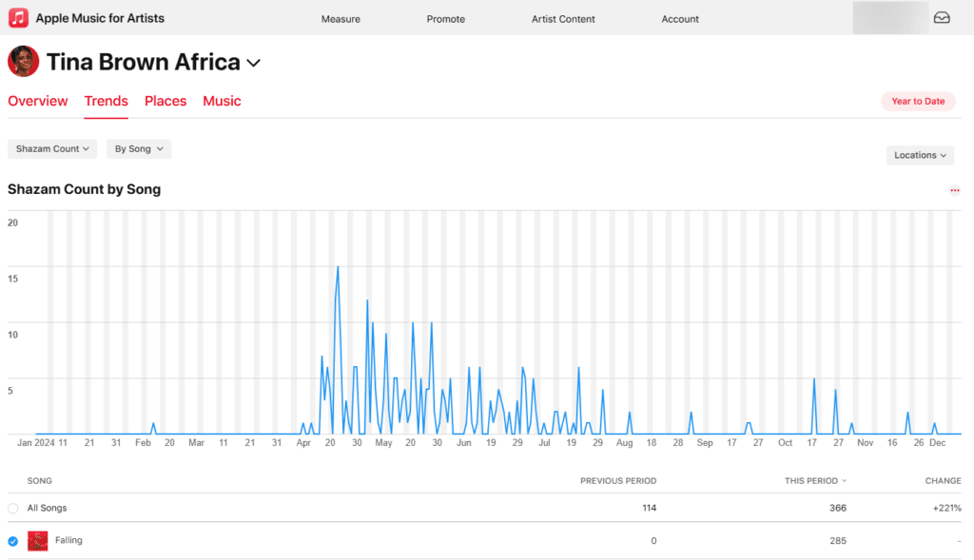The image size is (974, 560).
Task: Open the Shazam Count dropdown
Action: (52, 149)
